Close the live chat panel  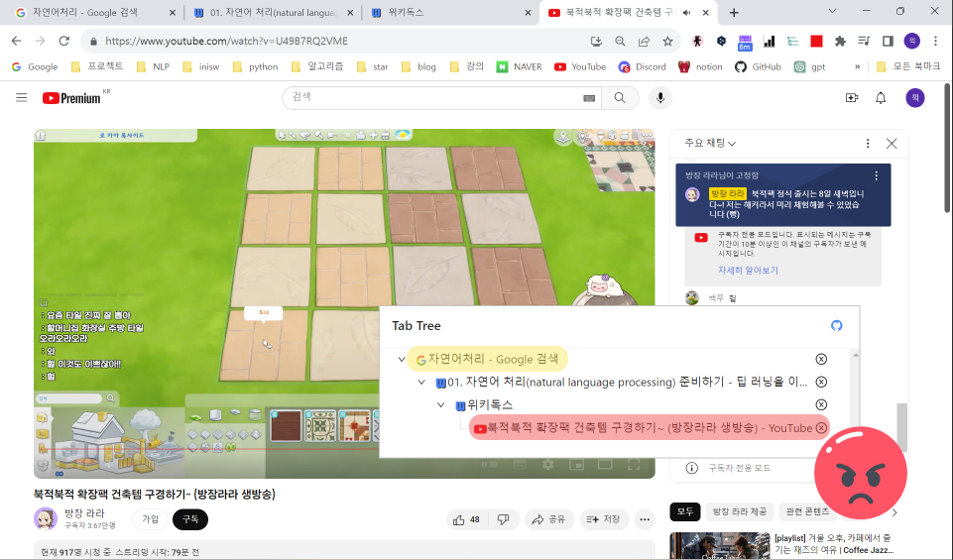pos(891,144)
